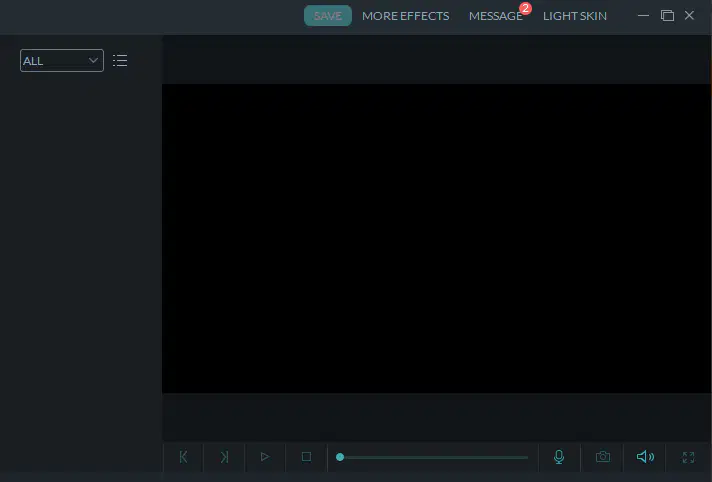
Task: Play the video preview
Action: 265,457
